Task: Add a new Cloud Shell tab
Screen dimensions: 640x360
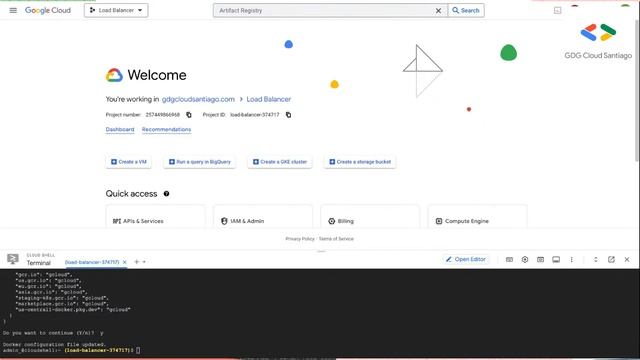Action: click(x=137, y=262)
